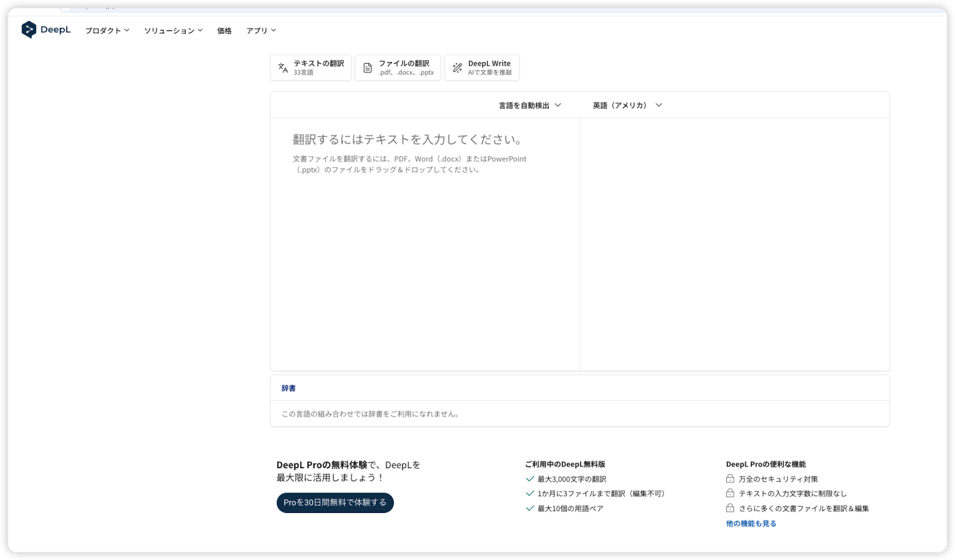Viewport: 955px width, 560px height.
Task: Expand the ソリューション navigation menu
Action: click(x=174, y=30)
